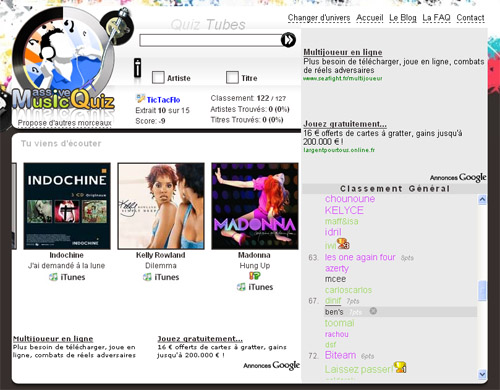Click the Classement Général scrollbar thumb
Viewport: 500px width, 390px height.
(x=482, y=291)
